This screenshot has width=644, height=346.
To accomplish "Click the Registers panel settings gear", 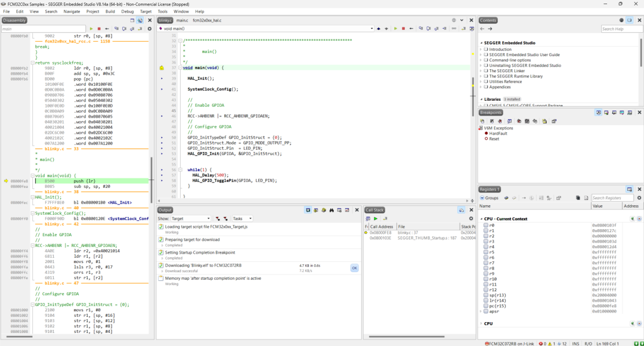I will coord(639,197).
